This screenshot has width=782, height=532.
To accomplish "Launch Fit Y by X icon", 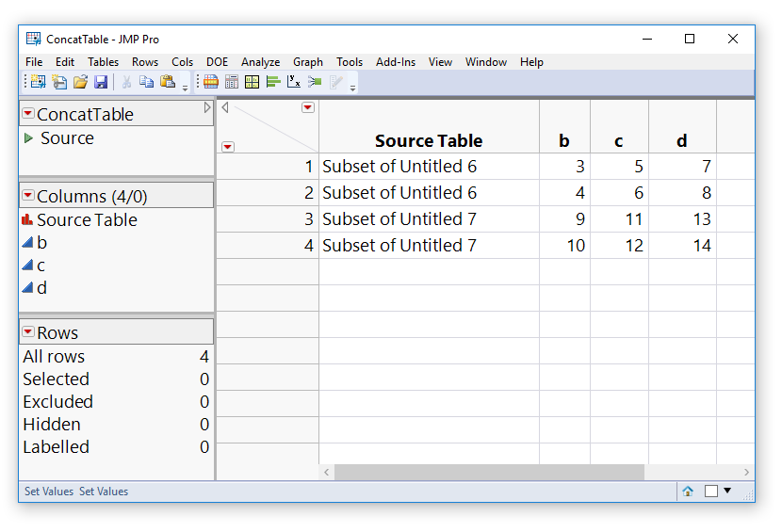I will pos(294,82).
